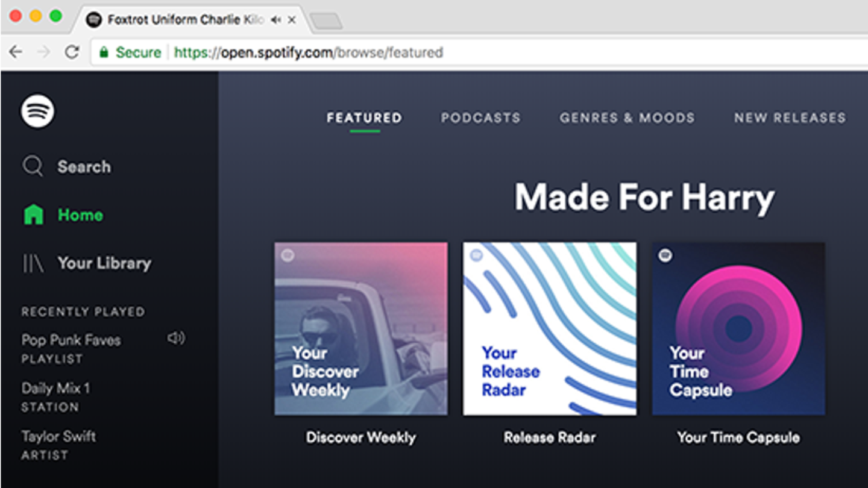Open the Your Release Radar cover art
This screenshot has width=868, height=488.
point(549,328)
